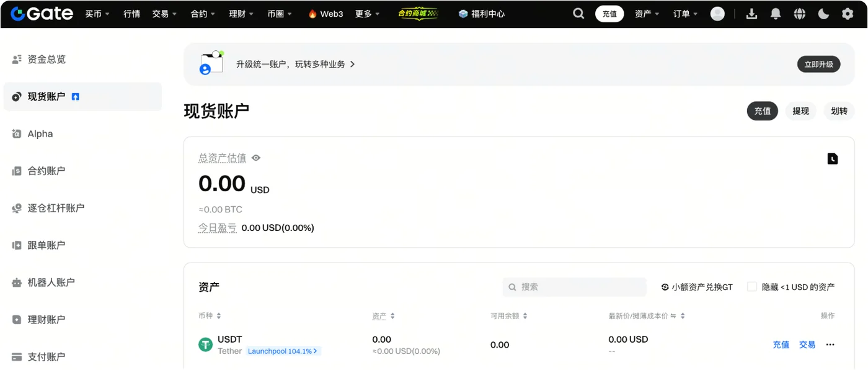This screenshot has width=868, height=370.
Task: Open the settings gear icon
Action: pyautogui.click(x=848, y=14)
